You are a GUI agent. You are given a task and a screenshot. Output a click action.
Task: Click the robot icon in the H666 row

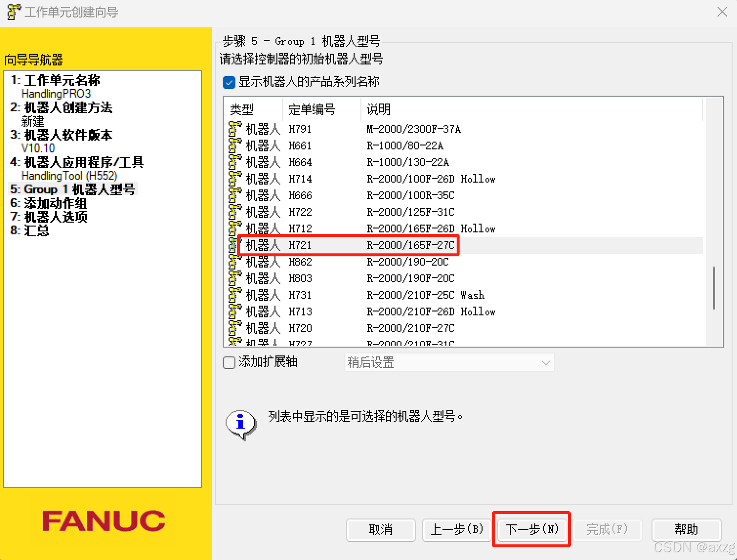click(x=235, y=195)
